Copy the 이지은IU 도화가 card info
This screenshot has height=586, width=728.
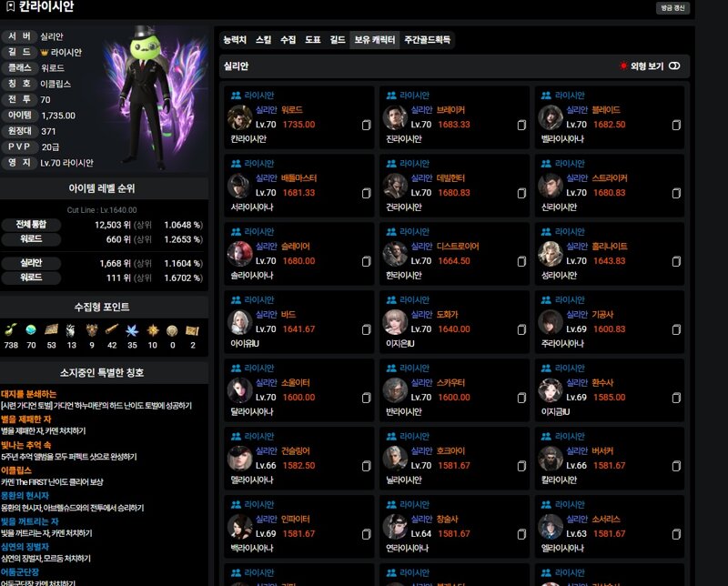(x=521, y=329)
